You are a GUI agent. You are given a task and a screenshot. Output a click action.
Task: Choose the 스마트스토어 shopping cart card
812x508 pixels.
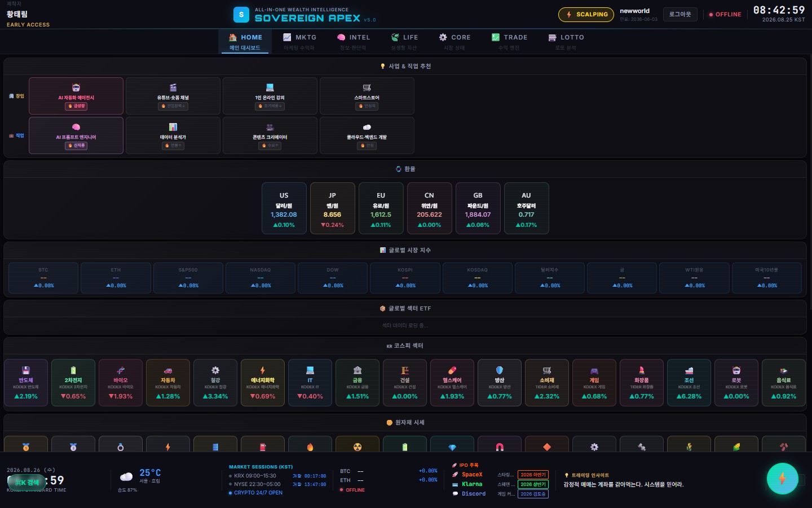pyautogui.click(x=367, y=96)
